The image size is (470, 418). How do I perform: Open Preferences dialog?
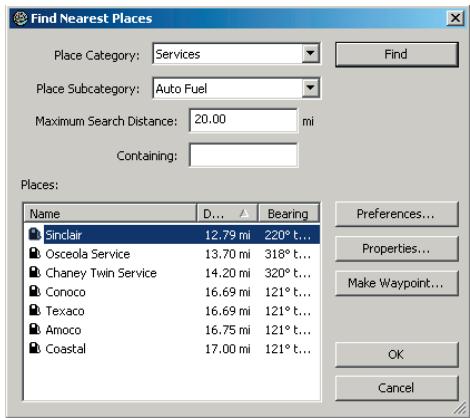point(397,214)
